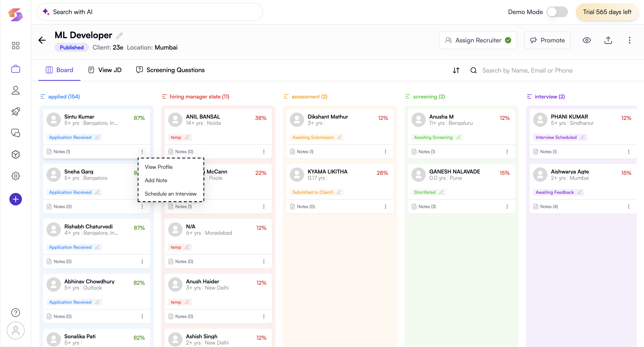This screenshot has height=347, width=644.
Task: Edit Anusha M's Awaiting Screening status
Action: (458, 137)
